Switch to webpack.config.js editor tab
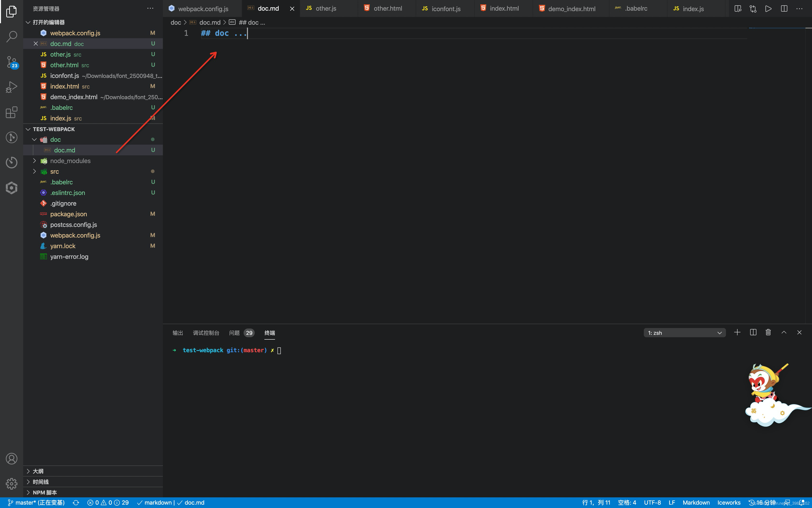The image size is (812, 508). (x=203, y=9)
